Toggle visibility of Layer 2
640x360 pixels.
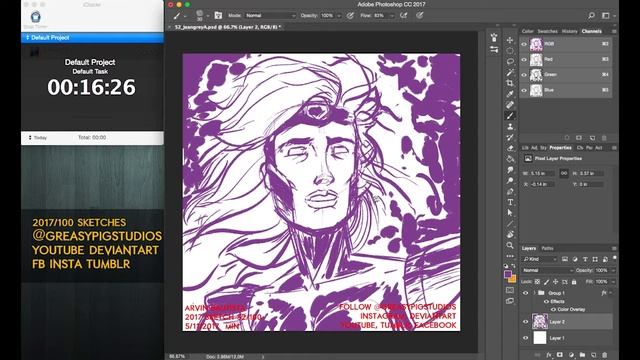tap(526, 322)
